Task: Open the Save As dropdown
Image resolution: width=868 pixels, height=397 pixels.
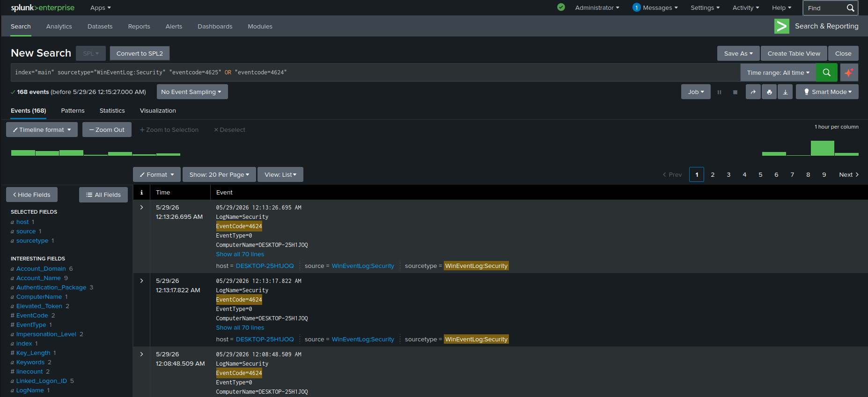Action: (x=738, y=53)
